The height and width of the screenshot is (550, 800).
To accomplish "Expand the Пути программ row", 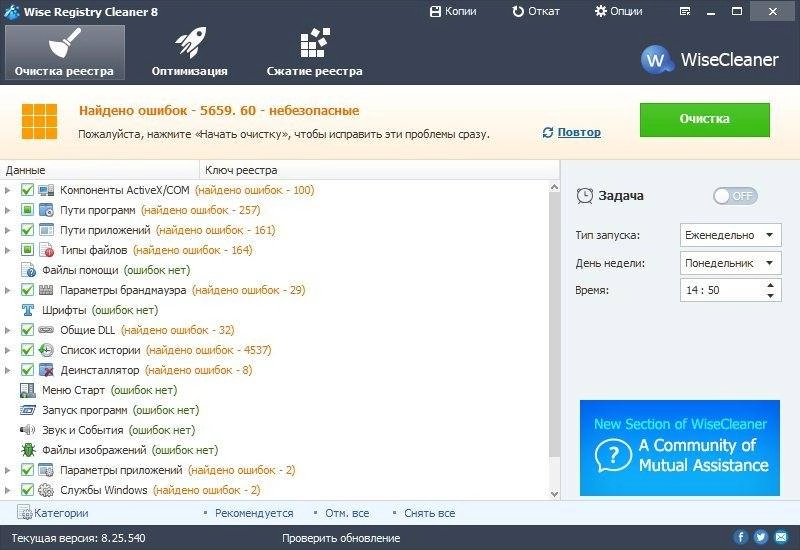I will coord(7,210).
